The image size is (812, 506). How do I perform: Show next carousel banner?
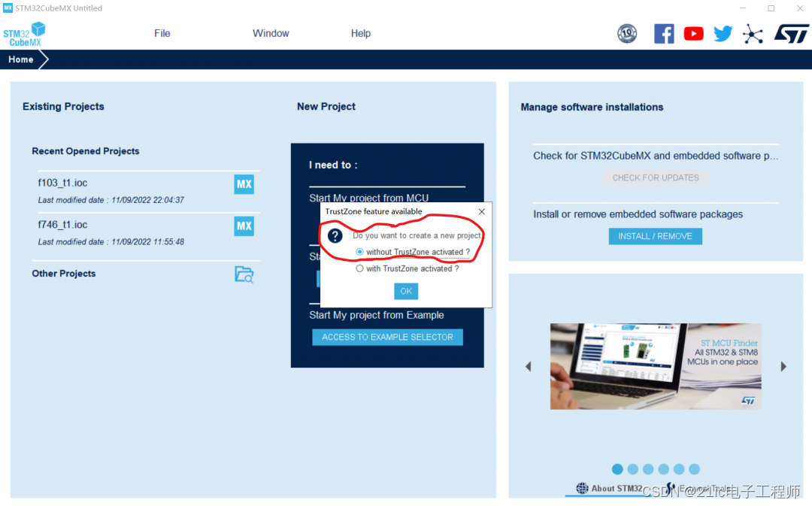pos(783,366)
